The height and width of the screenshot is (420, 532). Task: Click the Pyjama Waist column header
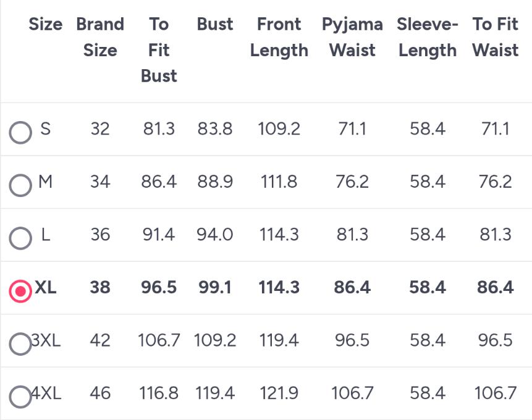pos(352,37)
